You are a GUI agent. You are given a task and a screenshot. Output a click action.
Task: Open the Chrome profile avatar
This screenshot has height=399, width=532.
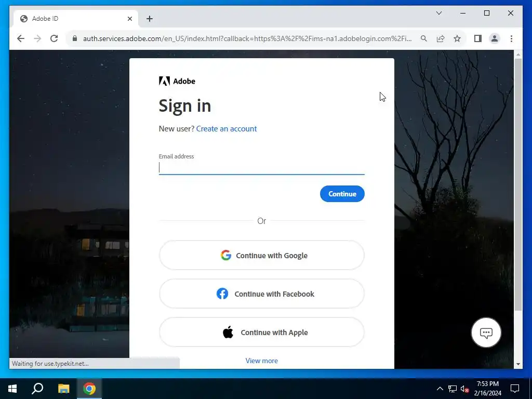[x=495, y=38]
